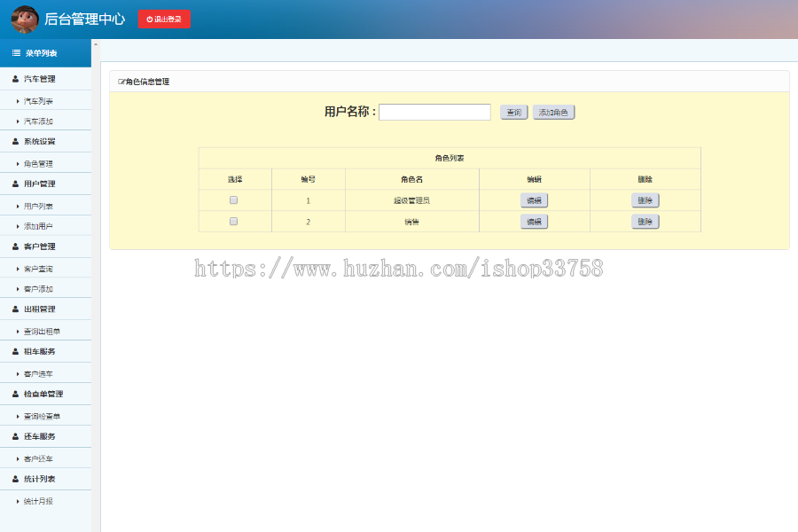Check the 销售 row checkbox
Image resolution: width=798 pixels, height=532 pixels.
(233, 221)
